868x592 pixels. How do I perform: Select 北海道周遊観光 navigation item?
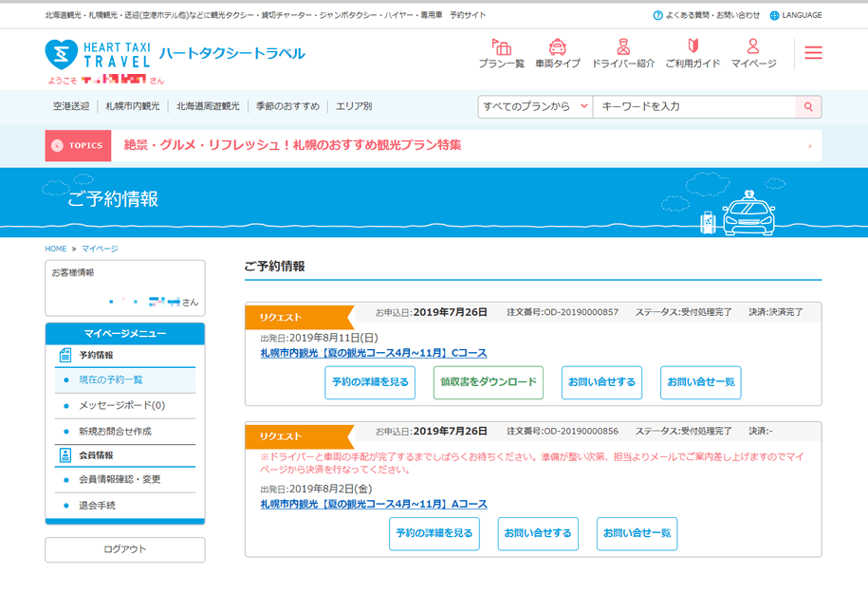point(208,106)
